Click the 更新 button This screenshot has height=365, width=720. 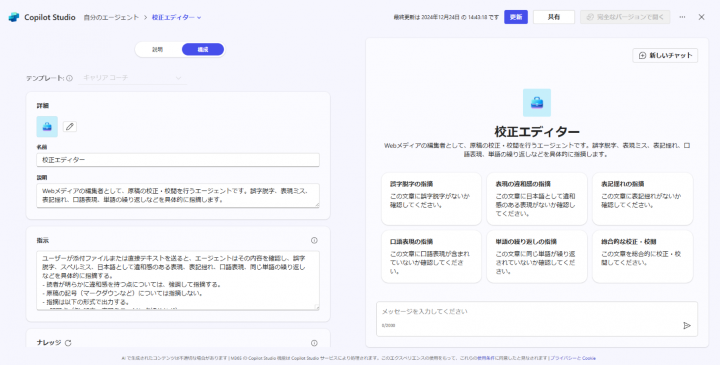516,17
